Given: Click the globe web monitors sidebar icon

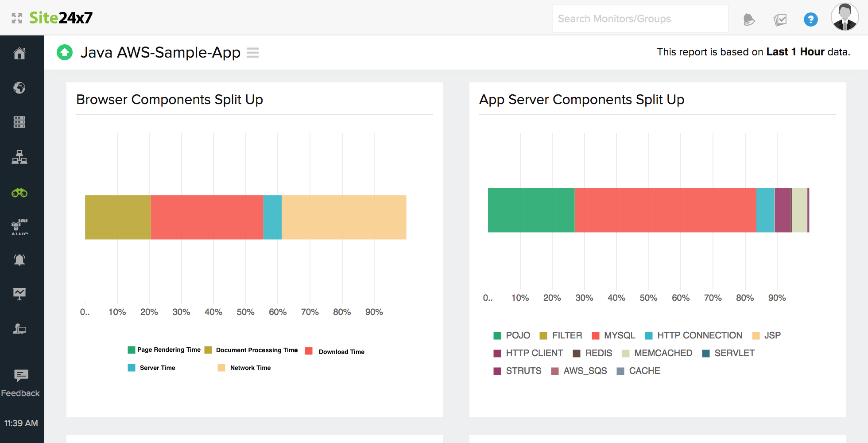Looking at the screenshot, I should click(19, 88).
